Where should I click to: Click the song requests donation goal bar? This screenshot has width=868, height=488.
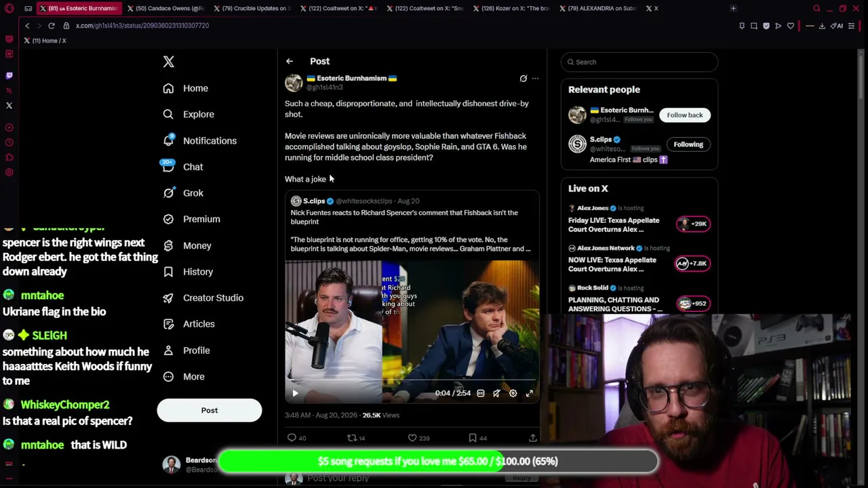point(438,462)
